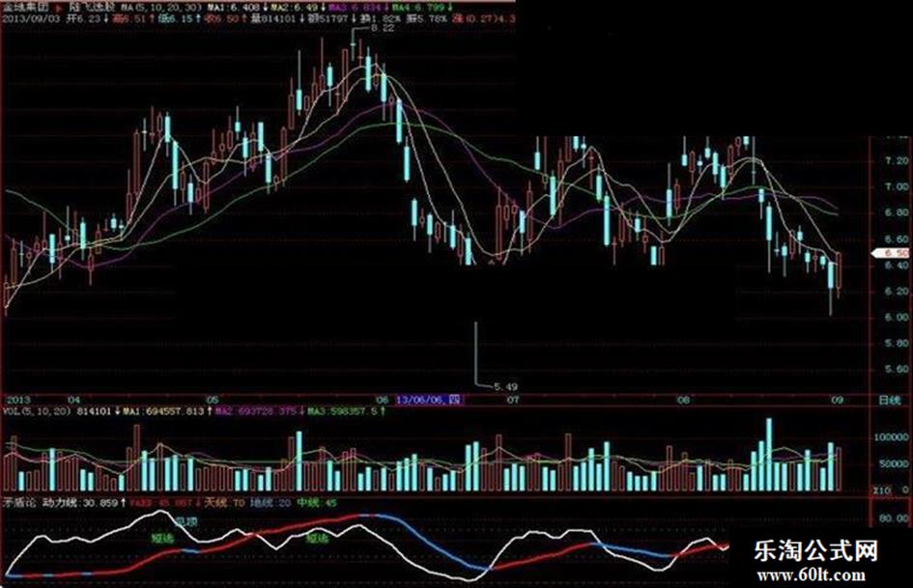Viewport: 913px width, 588px height.
Task: Click month 09 on the time axis
Action: (837, 400)
